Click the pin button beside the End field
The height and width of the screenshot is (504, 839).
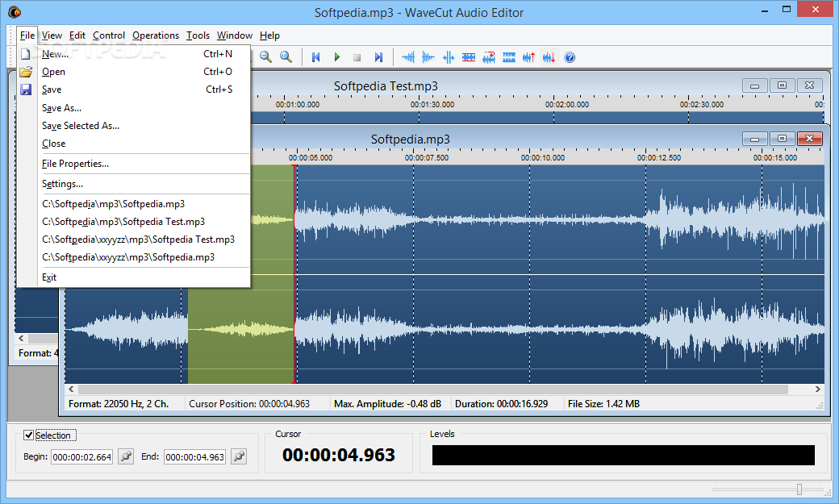tap(239, 456)
